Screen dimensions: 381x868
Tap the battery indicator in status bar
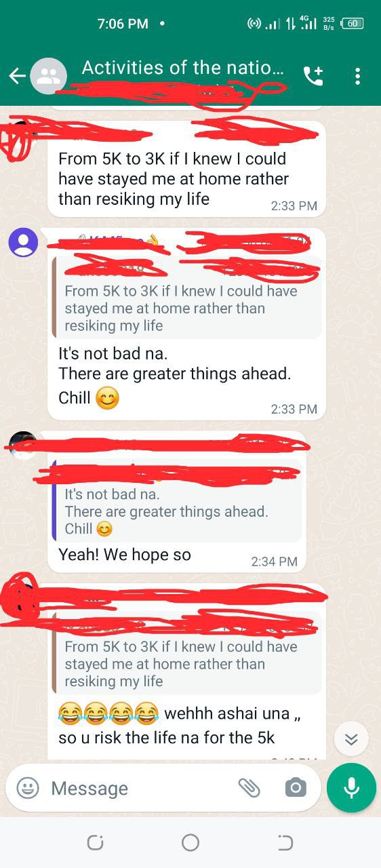[x=353, y=23]
